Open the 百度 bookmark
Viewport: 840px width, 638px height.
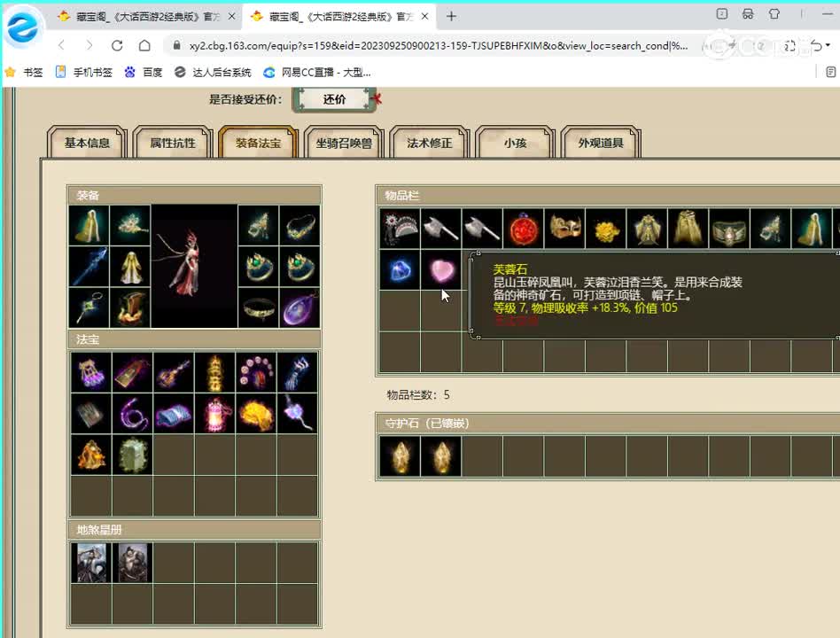(x=144, y=72)
